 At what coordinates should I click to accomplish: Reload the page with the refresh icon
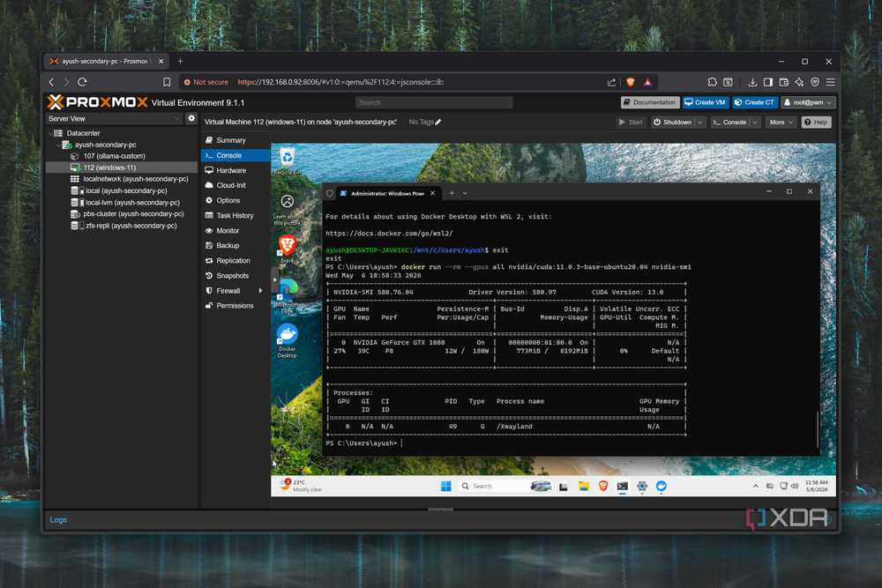click(82, 82)
